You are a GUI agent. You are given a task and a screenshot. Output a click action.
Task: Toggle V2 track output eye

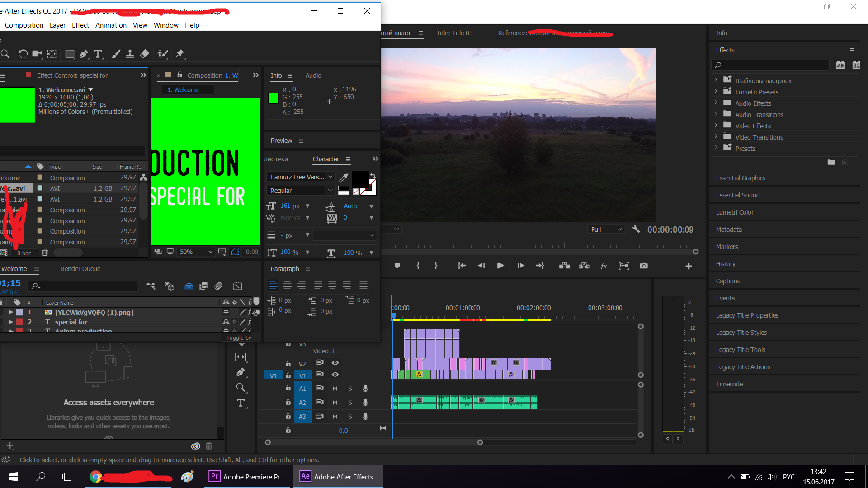[335, 363]
